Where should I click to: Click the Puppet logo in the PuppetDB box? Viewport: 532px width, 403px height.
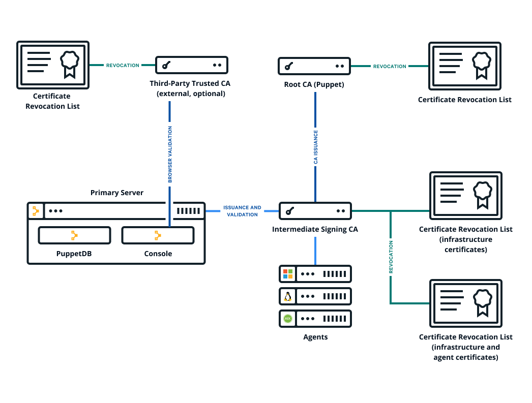tap(74, 235)
